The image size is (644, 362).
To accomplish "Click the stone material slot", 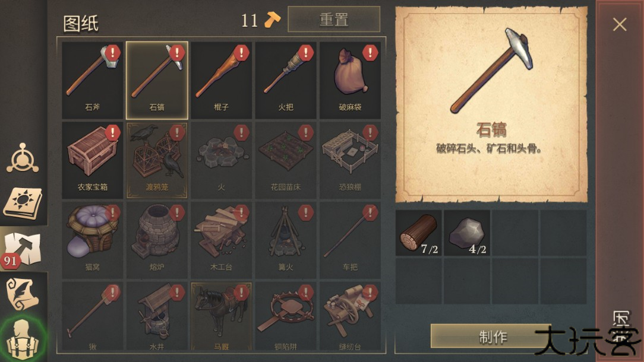I will [467, 233].
